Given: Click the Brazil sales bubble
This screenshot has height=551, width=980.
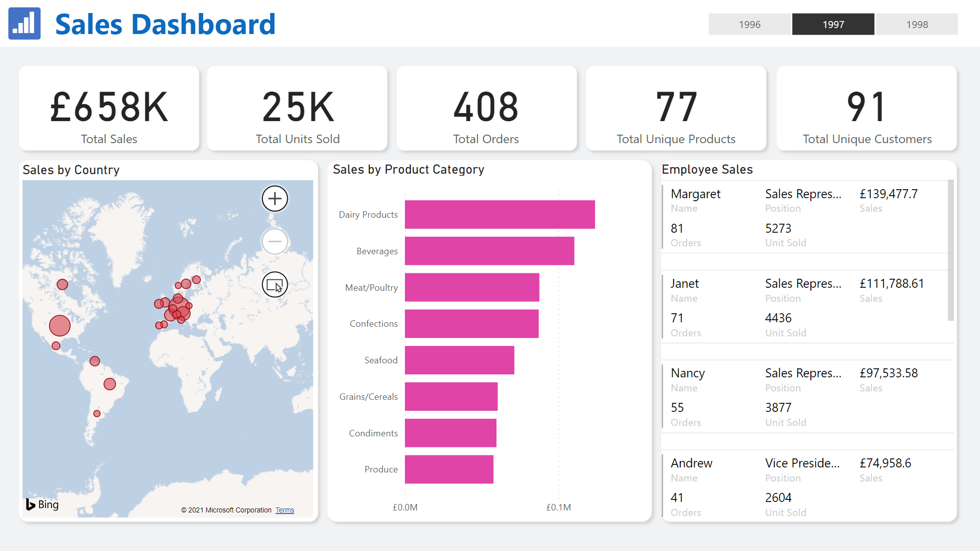Looking at the screenshot, I should 110,384.
